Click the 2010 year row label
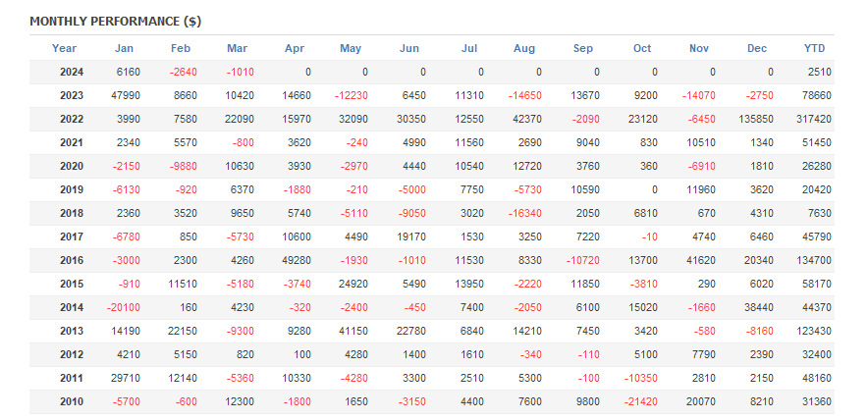The height and width of the screenshot is (420, 868). [x=72, y=401]
